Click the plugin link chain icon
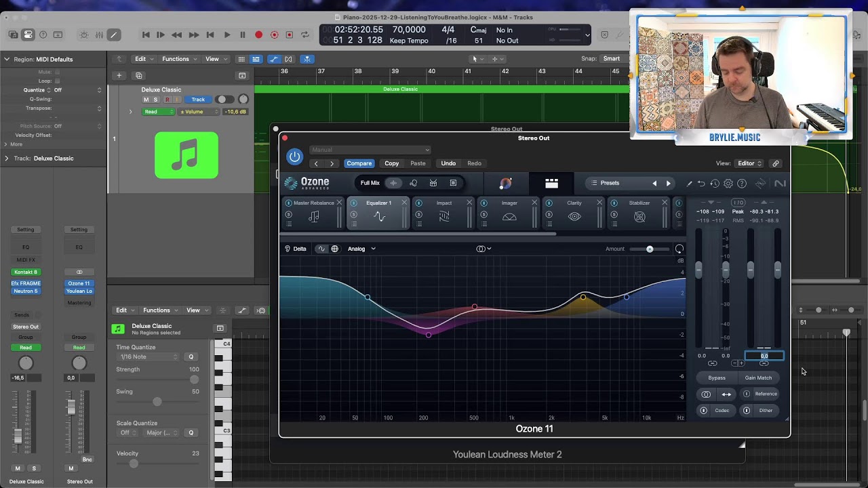This screenshot has height=488, width=868. pos(776,163)
